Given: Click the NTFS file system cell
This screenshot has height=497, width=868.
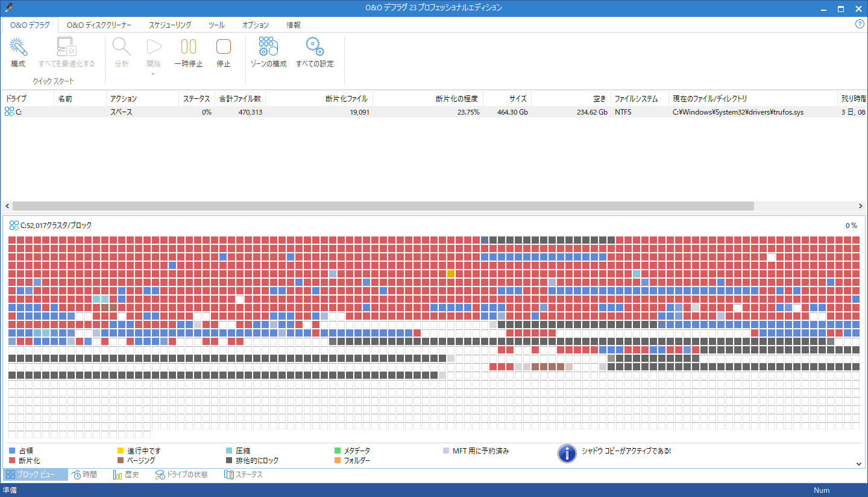Looking at the screenshot, I should tap(623, 112).
